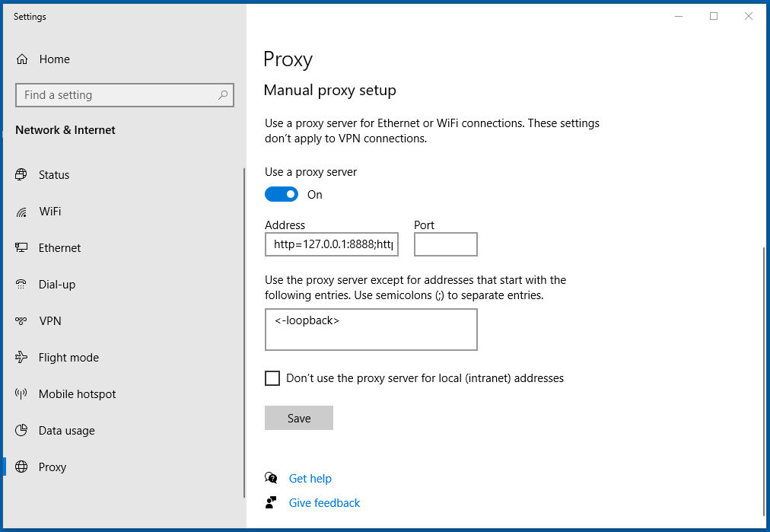
Task: Click the sidebar scrollbar
Action: tap(244, 333)
